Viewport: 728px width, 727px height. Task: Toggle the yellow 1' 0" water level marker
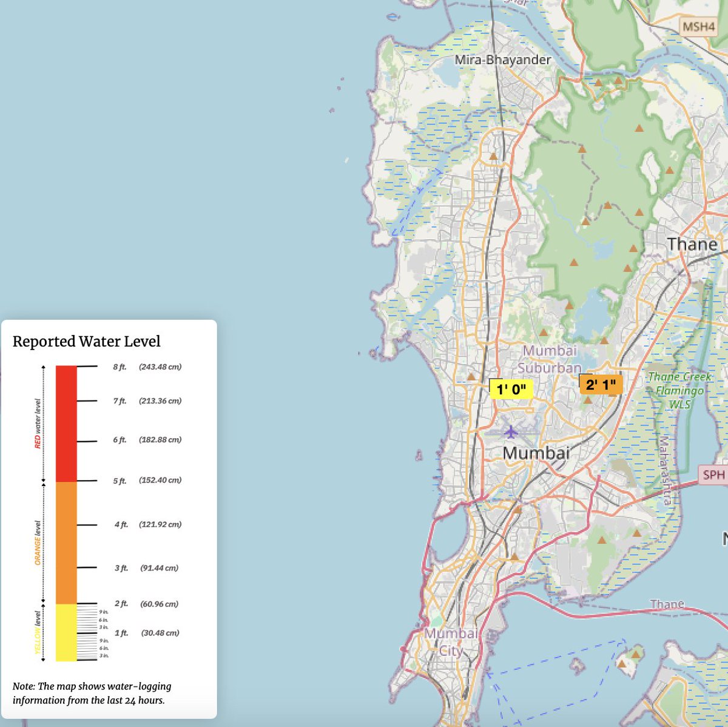(511, 388)
